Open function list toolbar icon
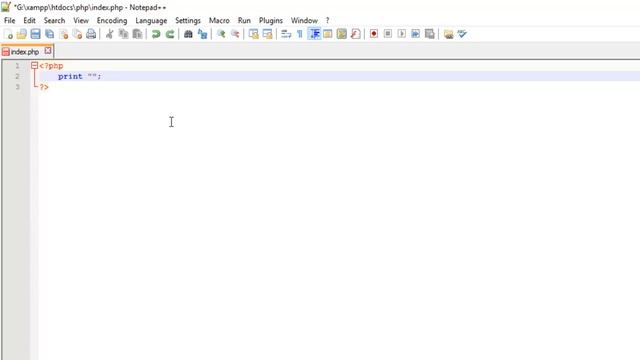The width and height of the screenshot is (640, 360). [x=356, y=34]
